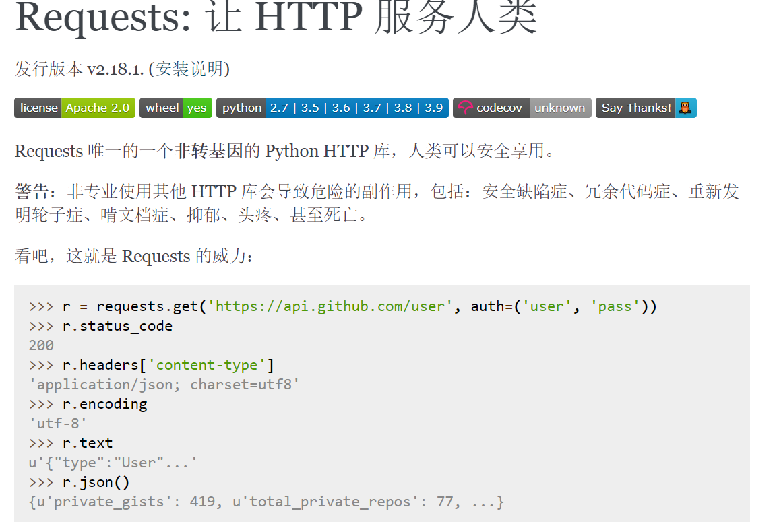Click the page heading Requests: 让 HTTP 服务人类
This screenshot has width=775, height=532.
click(x=276, y=18)
